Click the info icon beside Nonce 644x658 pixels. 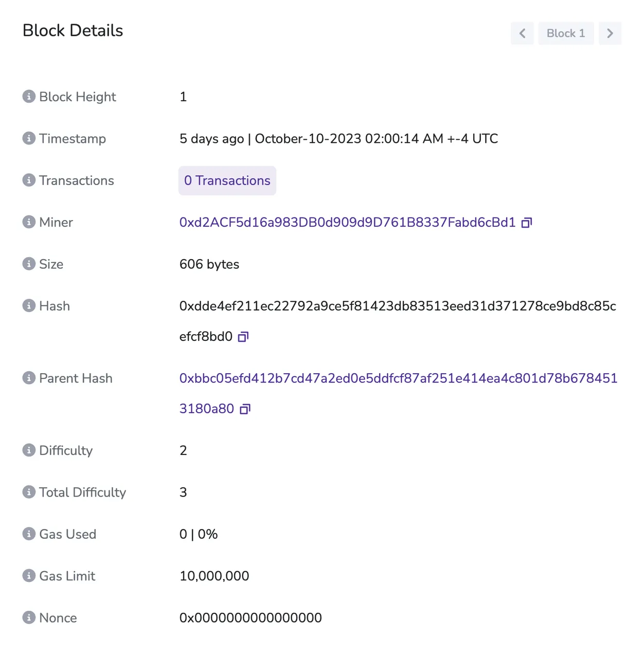pos(29,617)
